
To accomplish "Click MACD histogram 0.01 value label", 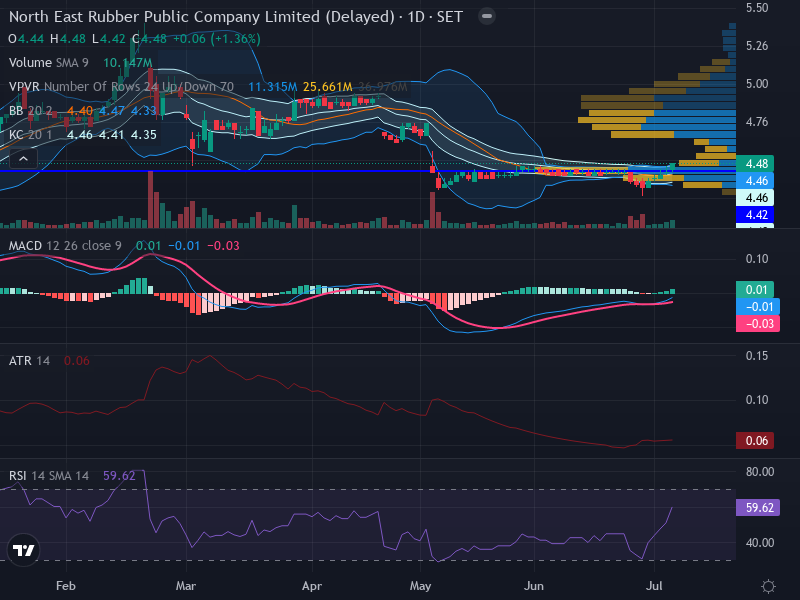I will coord(755,290).
